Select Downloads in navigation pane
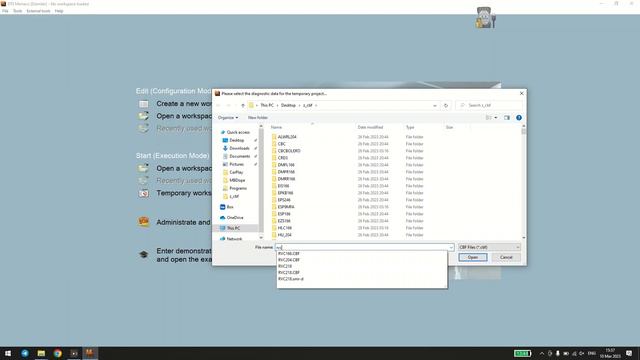Image resolution: width=640 pixels, height=360 pixels. [x=239, y=148]
